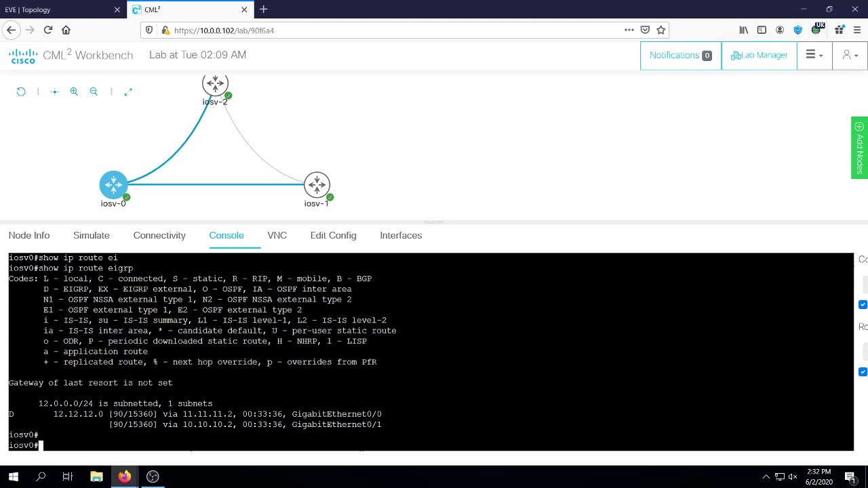
Task: Toggle the lower blue checkbox beside the console
Action: 863,371
